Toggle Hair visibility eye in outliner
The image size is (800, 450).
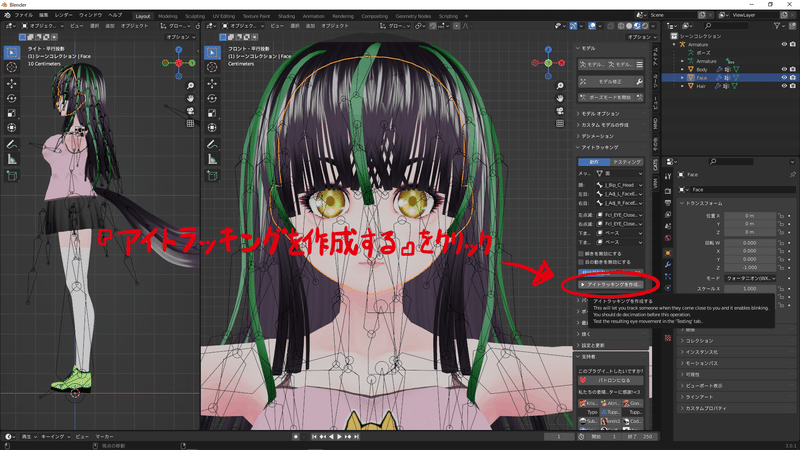pos(784,86)
